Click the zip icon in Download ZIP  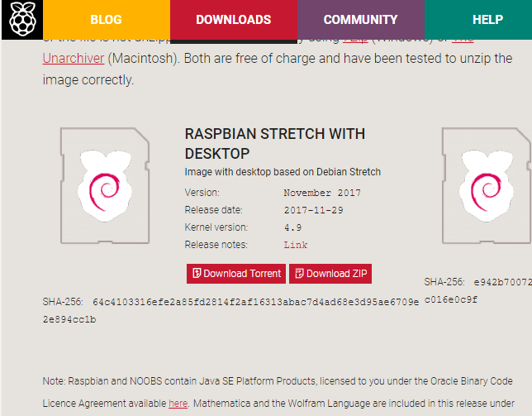click(x=299, y=274)
